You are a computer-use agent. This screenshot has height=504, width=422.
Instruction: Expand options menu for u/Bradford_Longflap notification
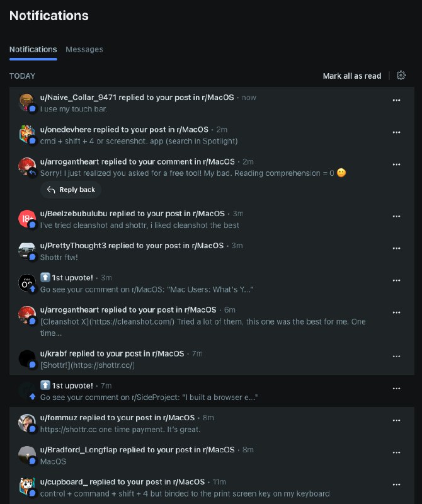coord(396,452)
